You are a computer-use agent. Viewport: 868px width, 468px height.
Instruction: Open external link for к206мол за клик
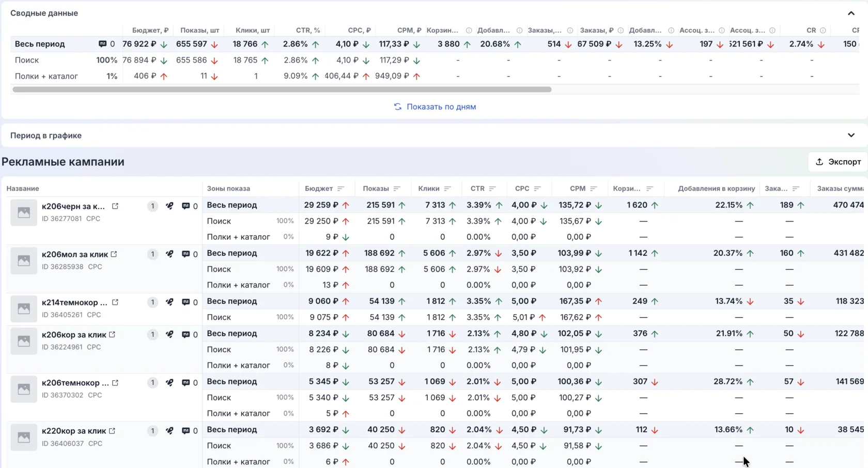click(x=114, y=254)
